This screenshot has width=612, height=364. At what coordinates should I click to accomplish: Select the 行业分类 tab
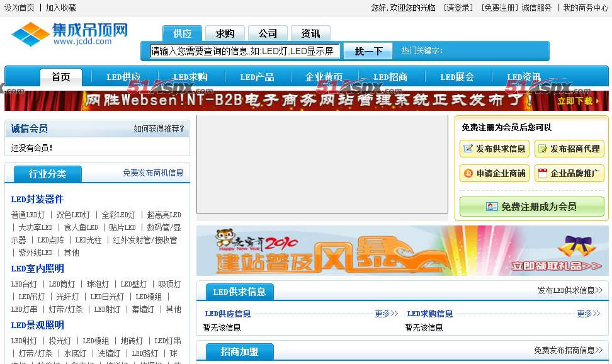(x=48, y=174)
